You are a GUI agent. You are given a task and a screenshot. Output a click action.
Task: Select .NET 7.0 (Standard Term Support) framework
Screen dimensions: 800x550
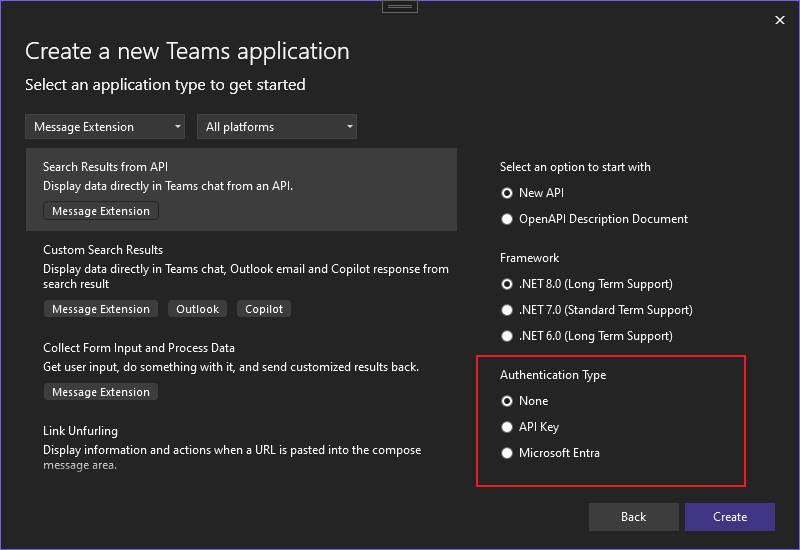coord(597,310)
